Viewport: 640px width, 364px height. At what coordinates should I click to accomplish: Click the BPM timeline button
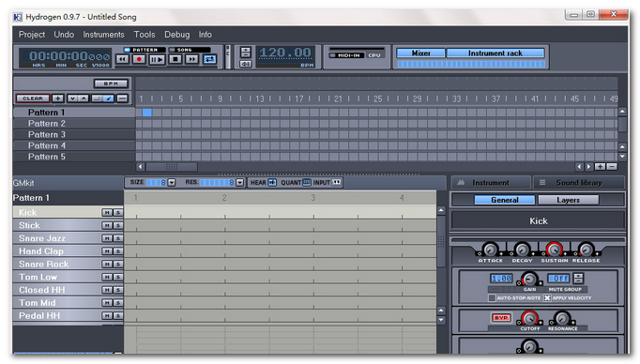click(x=111, y=83)
